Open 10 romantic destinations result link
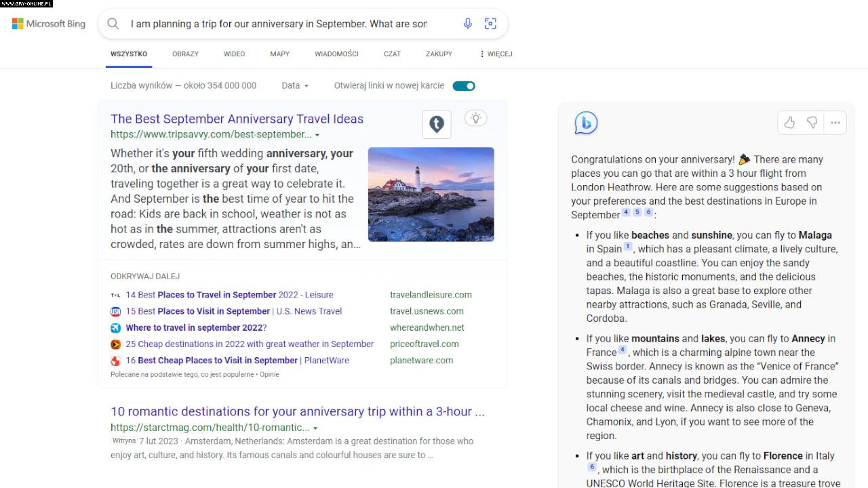The image size is (868, 488). point(298,411)
